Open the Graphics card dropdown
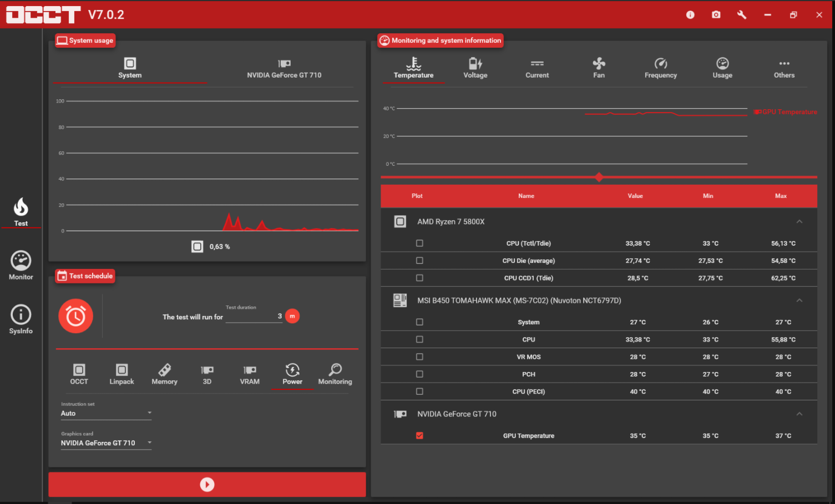 [x=106, y=443]
